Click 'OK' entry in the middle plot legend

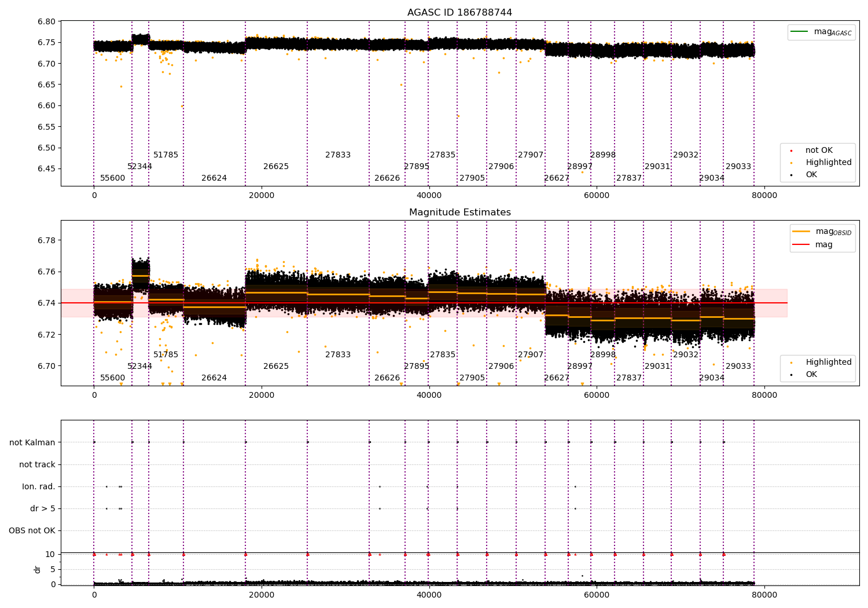pos(811,375)
